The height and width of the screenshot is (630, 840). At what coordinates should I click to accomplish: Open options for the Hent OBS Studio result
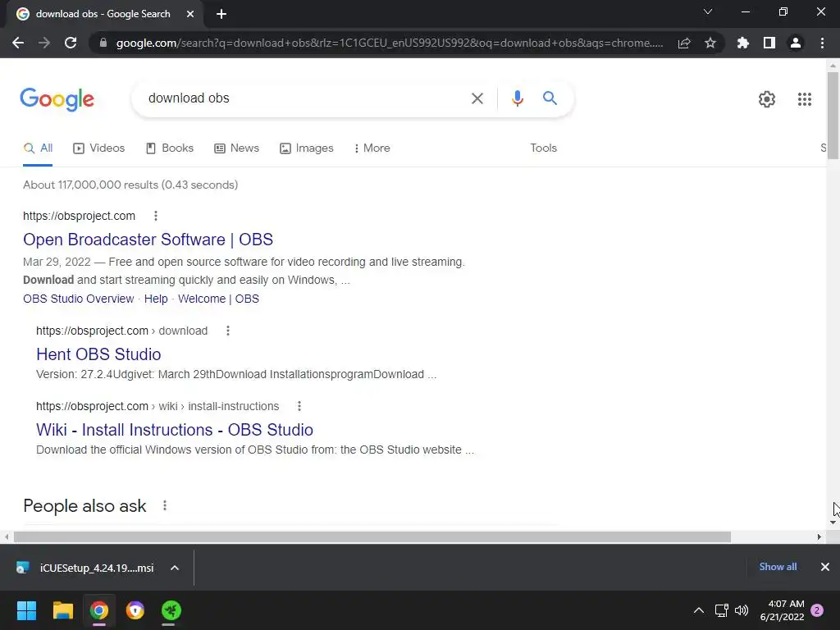coord(228,331)
